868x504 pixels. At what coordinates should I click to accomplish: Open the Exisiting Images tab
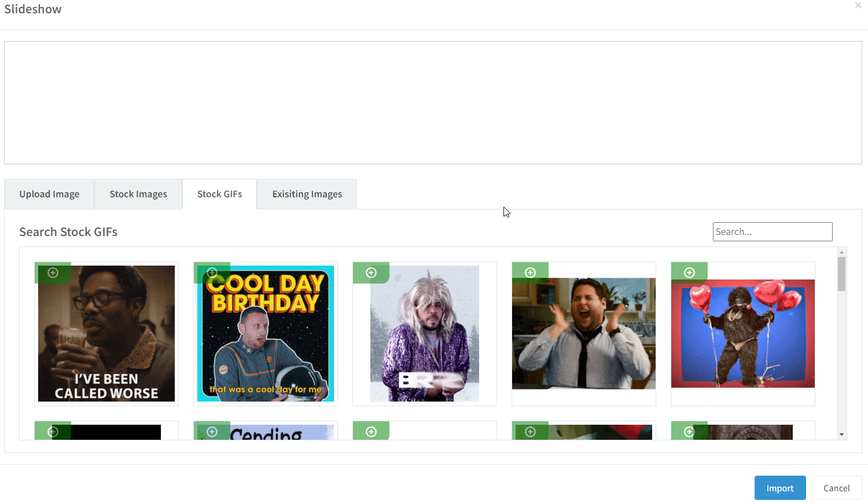307,194
